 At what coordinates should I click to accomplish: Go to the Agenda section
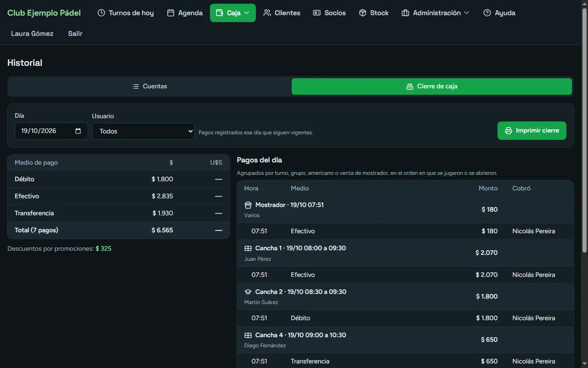click(x=185, y=13)
